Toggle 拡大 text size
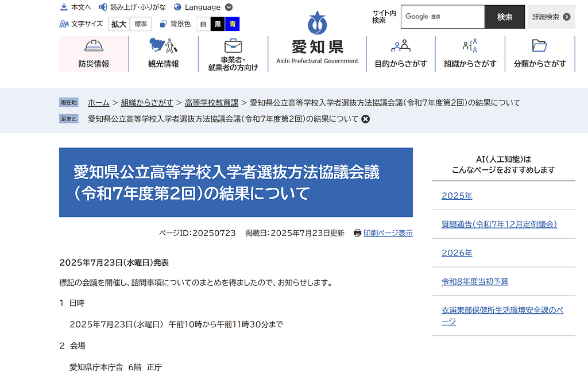This screenshot has width=588, height=376. [x=118, y=24]
